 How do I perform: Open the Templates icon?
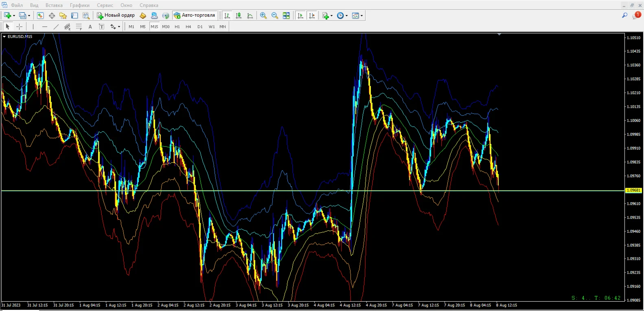355,15
